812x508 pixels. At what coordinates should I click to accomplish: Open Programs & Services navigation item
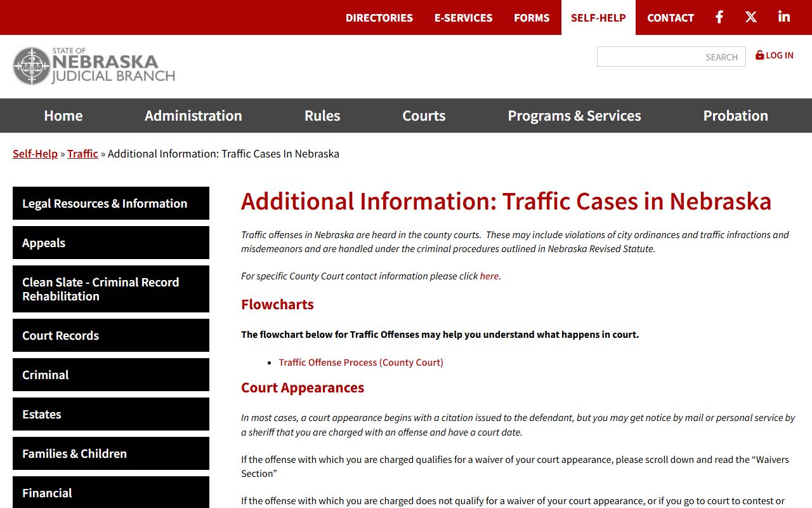point(574,116)
